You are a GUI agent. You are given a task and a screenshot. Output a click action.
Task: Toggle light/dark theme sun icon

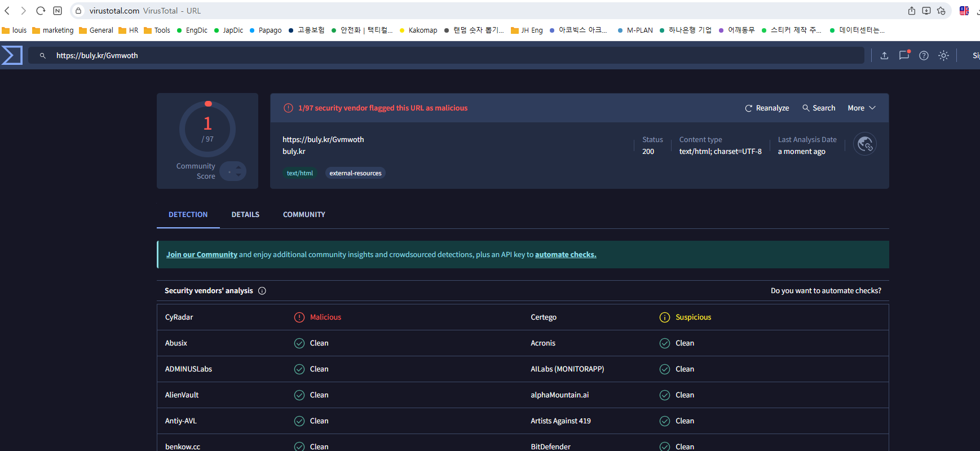coord(943,55)
